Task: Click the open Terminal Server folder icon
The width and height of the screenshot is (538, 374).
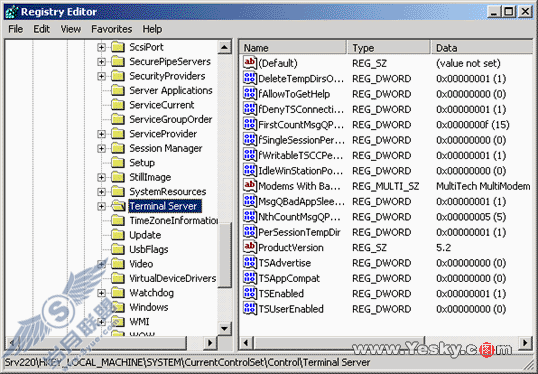Action: (x=119, y=206)
